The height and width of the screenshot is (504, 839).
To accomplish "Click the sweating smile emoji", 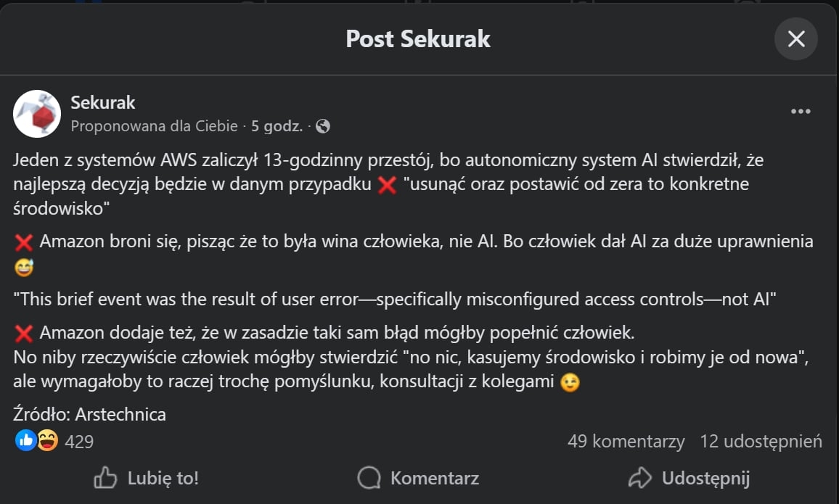I will 24,268.
